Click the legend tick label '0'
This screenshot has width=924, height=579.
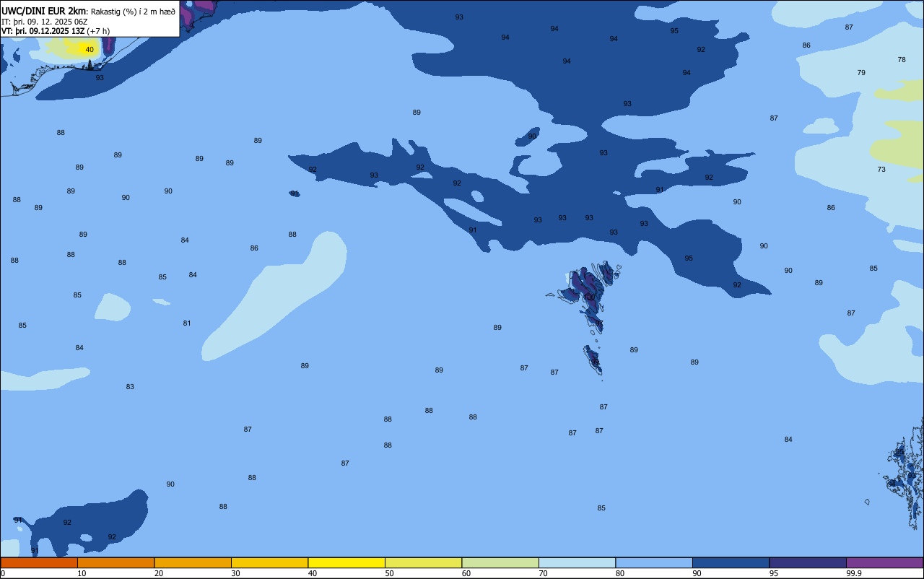coord(3,573)
